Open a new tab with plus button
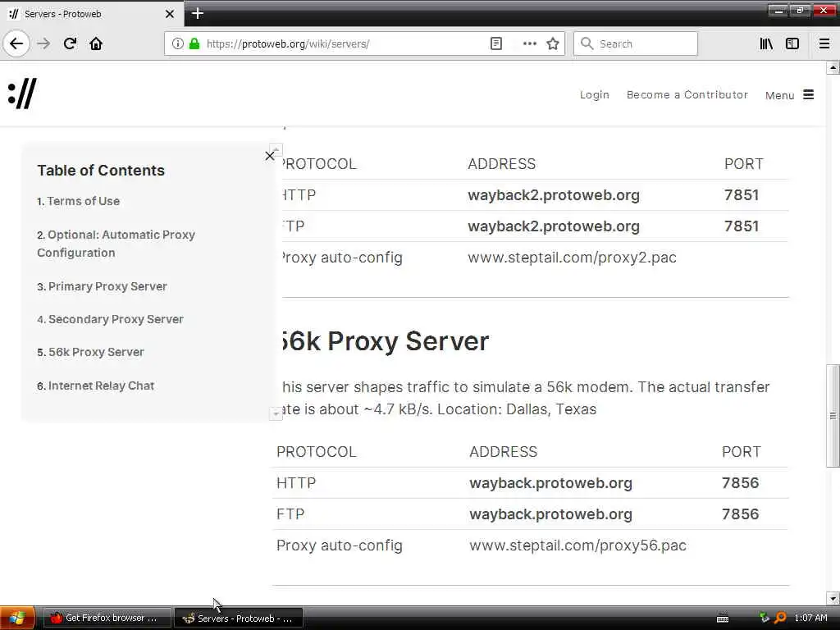Viewport: 840px width, 630px height. [x=197, y=13]
